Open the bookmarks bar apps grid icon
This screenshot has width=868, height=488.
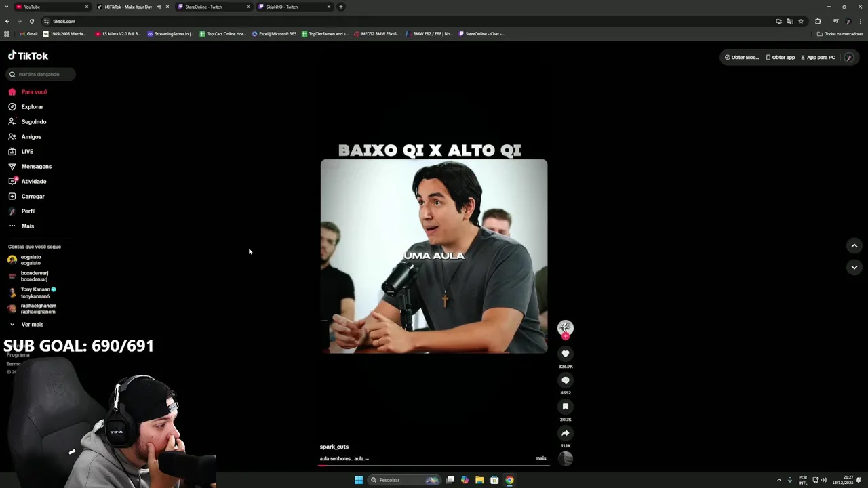(x=7, y=34)
